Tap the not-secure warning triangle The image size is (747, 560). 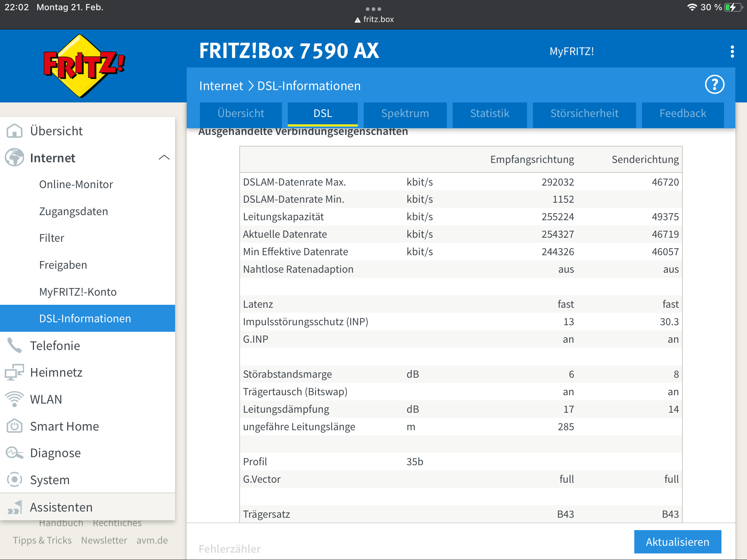[x=357, y=20]
